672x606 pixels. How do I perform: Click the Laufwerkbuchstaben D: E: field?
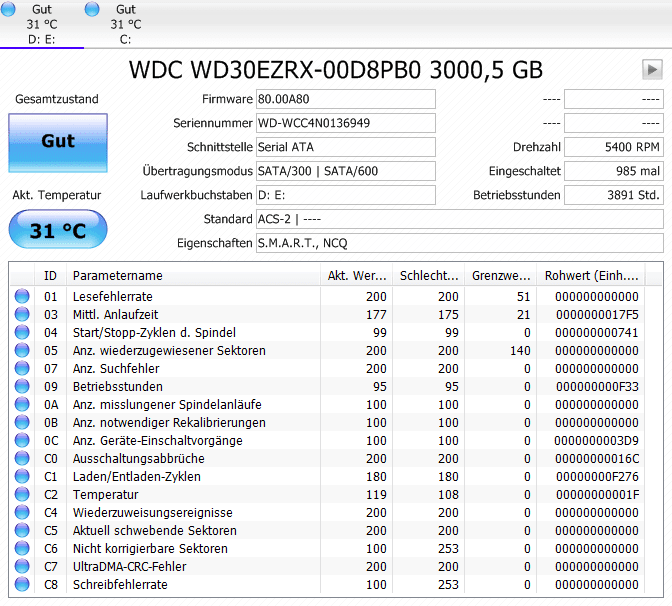(345, 195)
